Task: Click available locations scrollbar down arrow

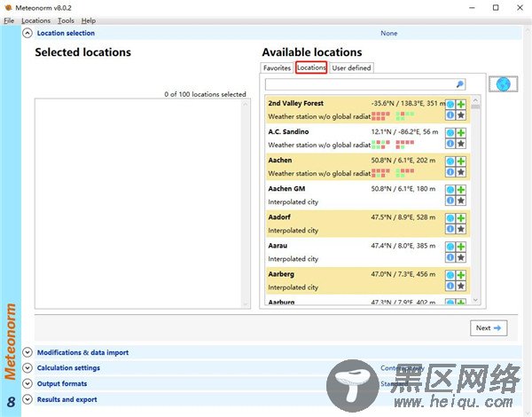Action: [x=475, y=300]
